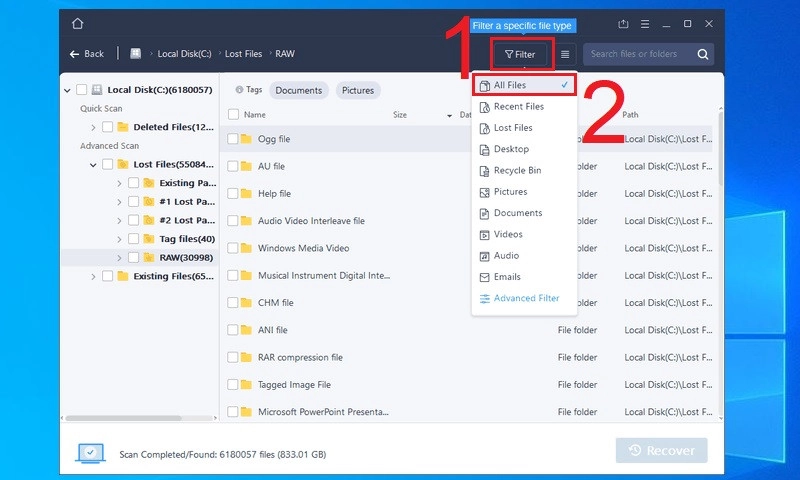800x480 pixels.
Task: Open the hamburger menu in title bar
Action: pyautogui.click(x=645, y=24)
